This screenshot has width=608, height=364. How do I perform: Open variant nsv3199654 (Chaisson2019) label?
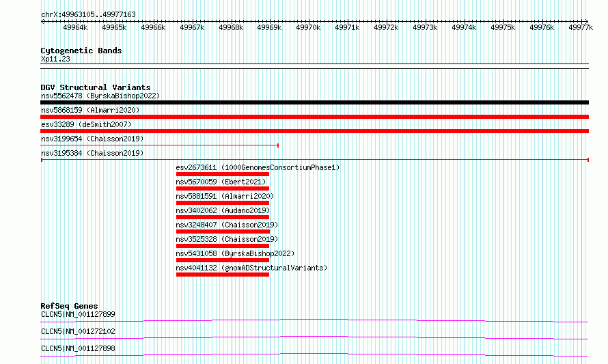tap(92, 139)
